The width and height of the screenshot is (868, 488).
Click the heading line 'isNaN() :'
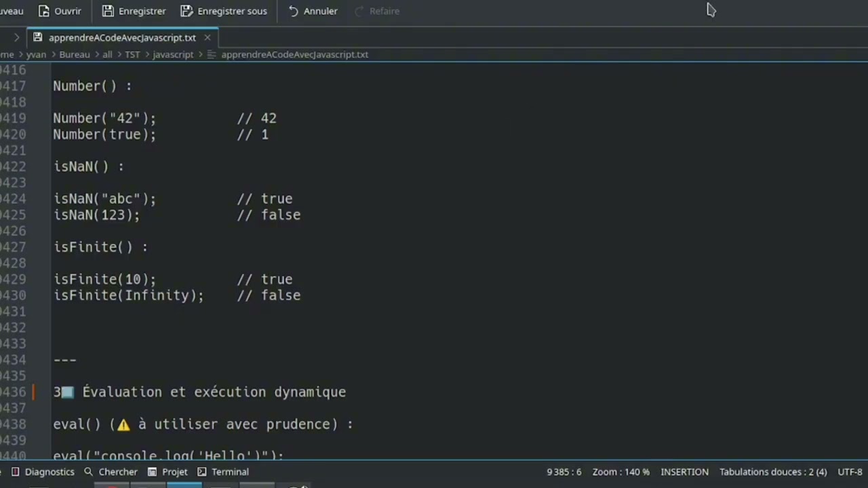point(88,166)
